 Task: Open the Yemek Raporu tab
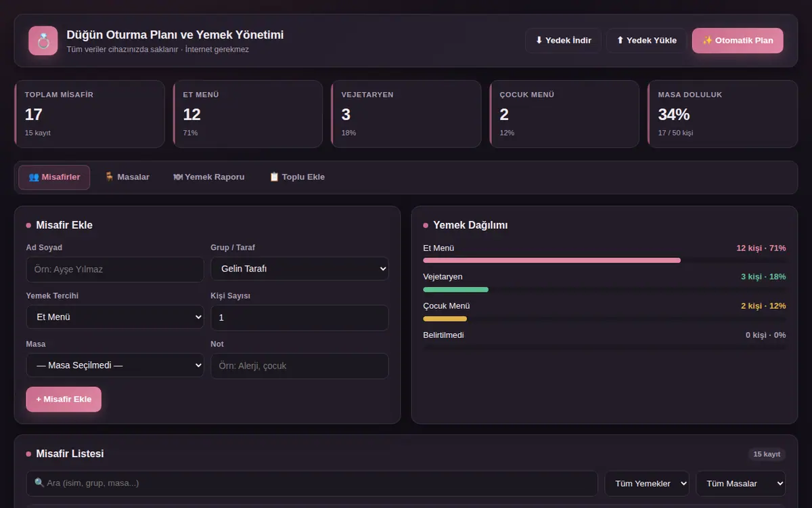(209, 177)
